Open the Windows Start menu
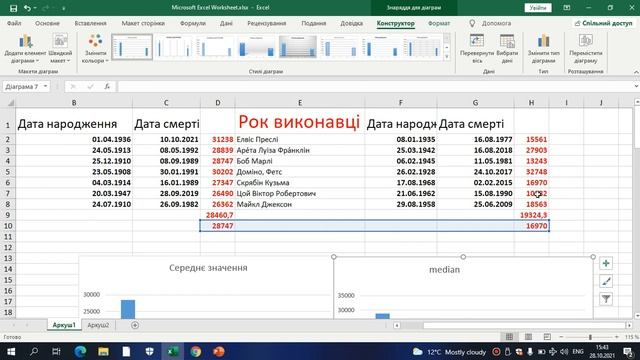Image resolution: width=640 pixels, height=360 pixels. click(x=11, y=351)
